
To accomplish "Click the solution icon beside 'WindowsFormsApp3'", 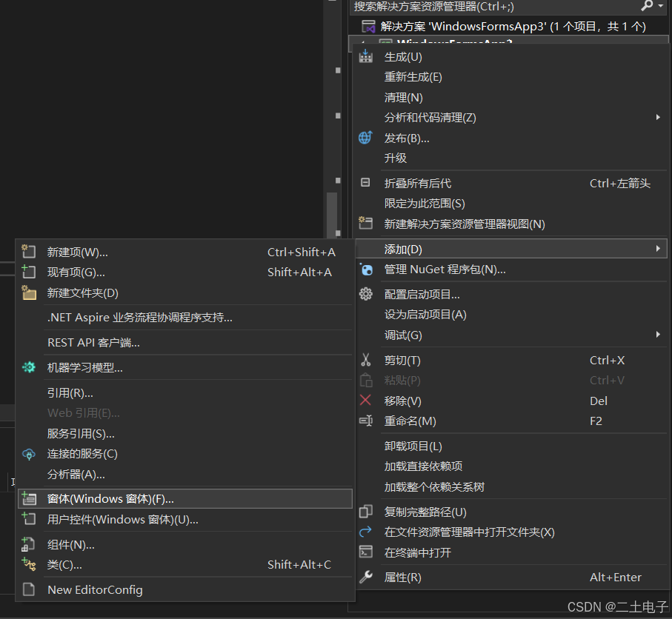I will click(368, 27).
